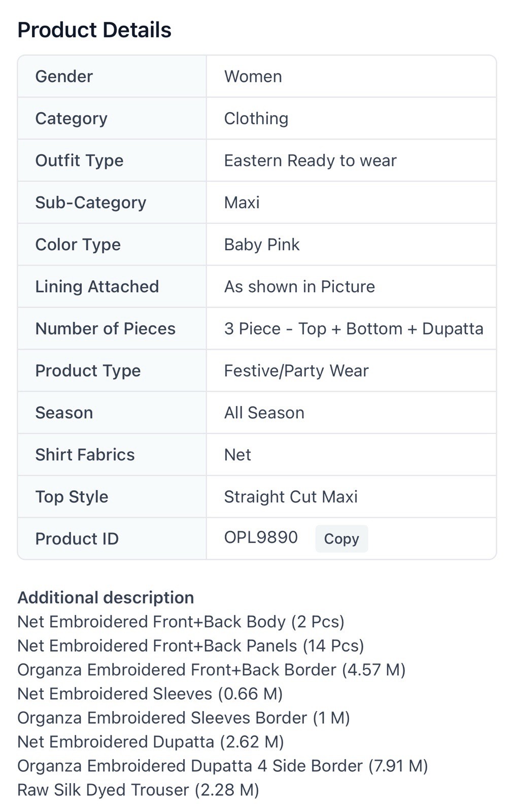Click the Net shirt fabric value
Viewport: 514px width, 812px height.
point(237,455)
